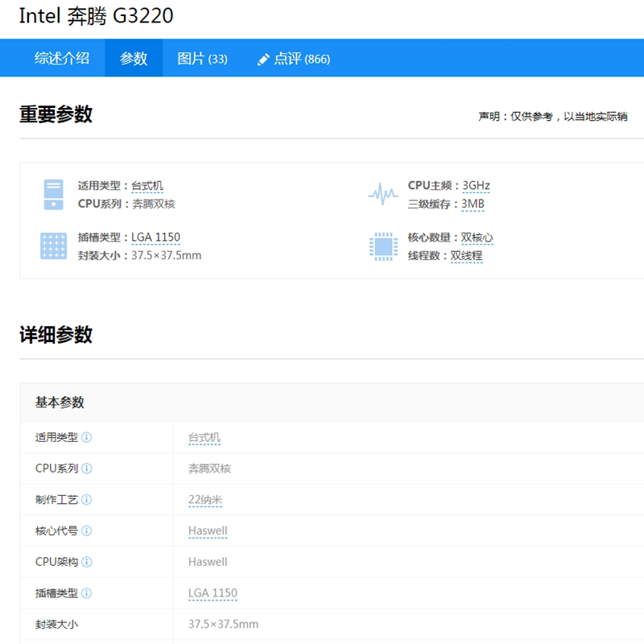This screenshot has height=644, width=644.
Task: Open the 双线程 link
Action: pyautogui.click(x=467, y=256)
